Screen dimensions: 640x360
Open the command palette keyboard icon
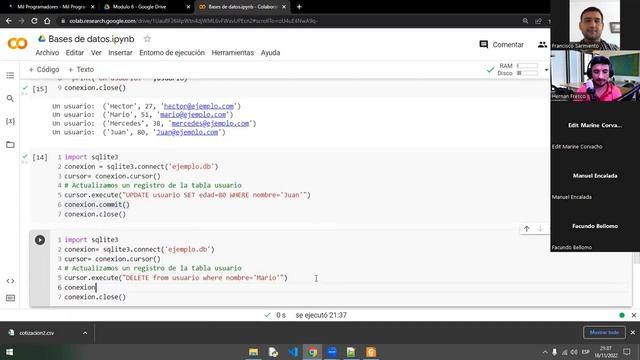click(x=10, y=298)
